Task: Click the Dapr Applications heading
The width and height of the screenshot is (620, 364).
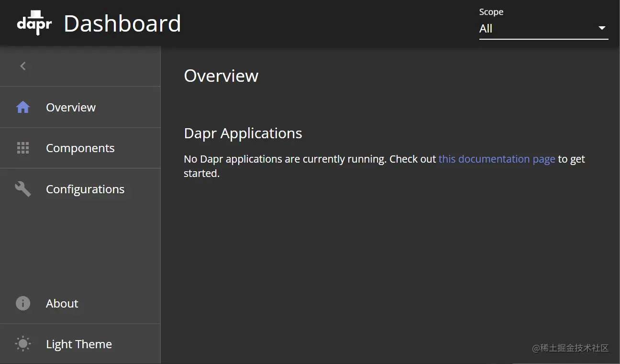Action: [x=243, y=133]
